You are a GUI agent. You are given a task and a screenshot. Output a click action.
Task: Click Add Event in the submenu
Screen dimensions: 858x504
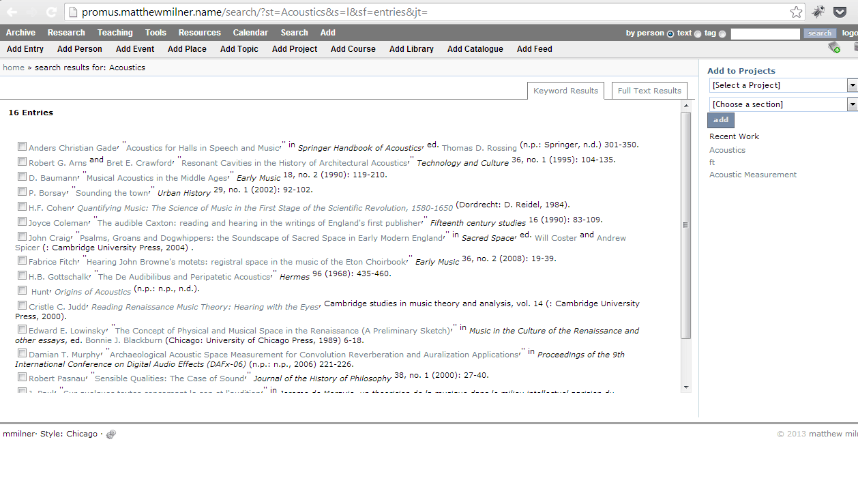click(x=135, y=49)
